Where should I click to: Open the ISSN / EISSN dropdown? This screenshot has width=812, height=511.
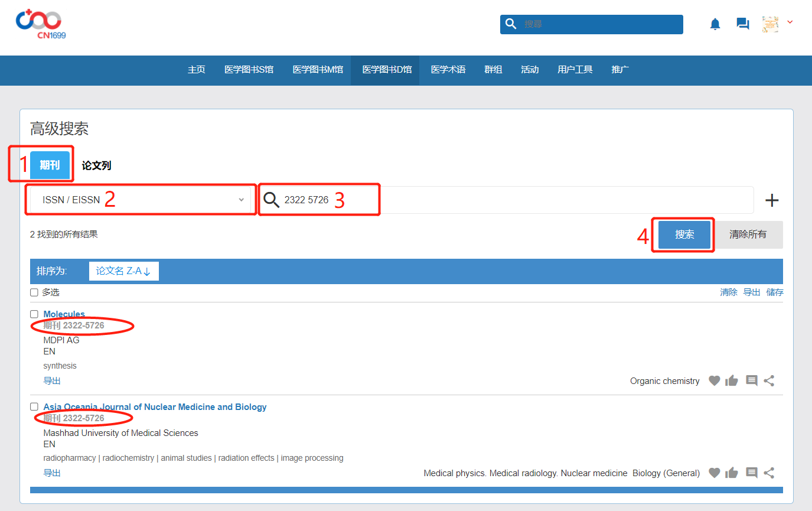click(x=141, y=200)
